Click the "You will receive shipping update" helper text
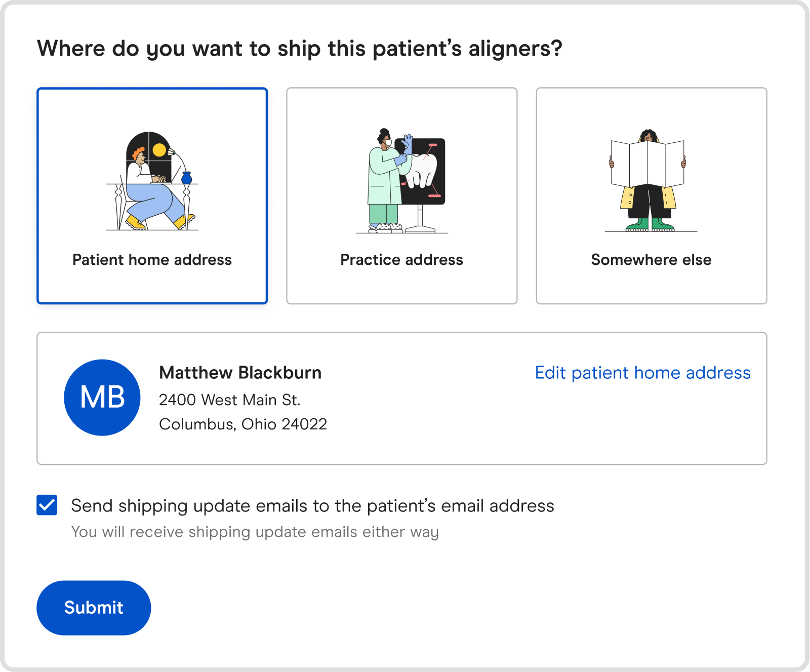810x672 pixels. point(255,532)
